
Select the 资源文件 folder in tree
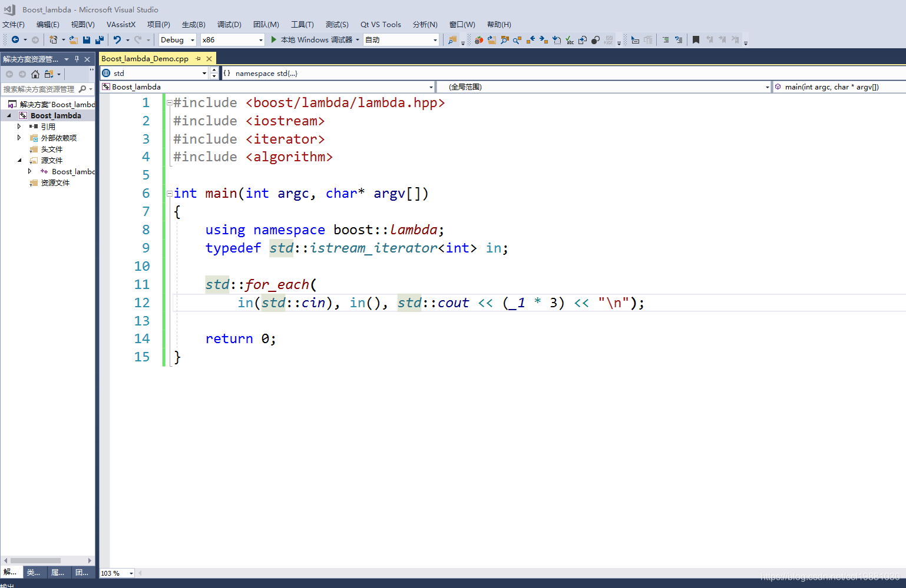click(55, 182)
